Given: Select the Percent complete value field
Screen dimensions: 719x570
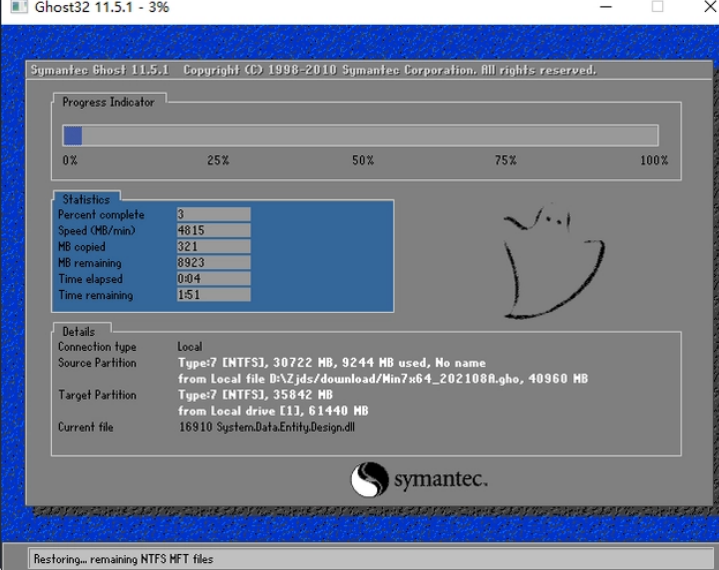Looking at the screenshot, I should (212, 215).
